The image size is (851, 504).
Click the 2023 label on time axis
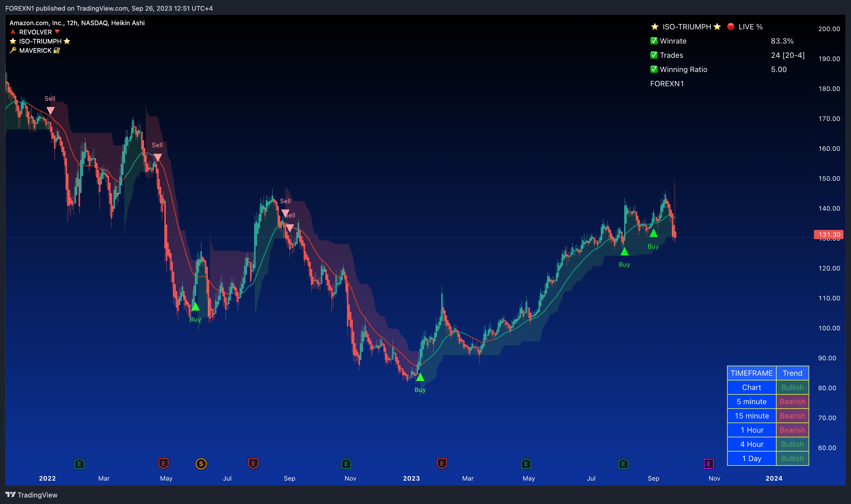tap(411, 478)
